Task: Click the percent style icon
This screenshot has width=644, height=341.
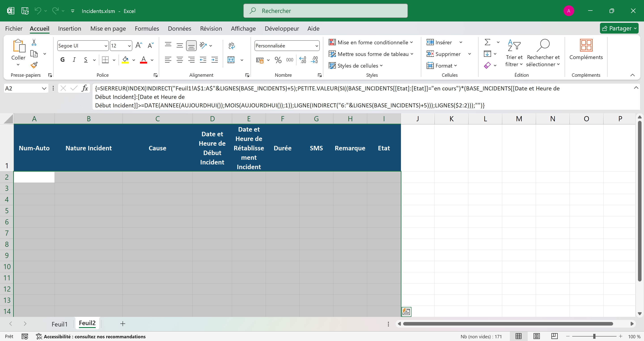Action: [278, 60]
